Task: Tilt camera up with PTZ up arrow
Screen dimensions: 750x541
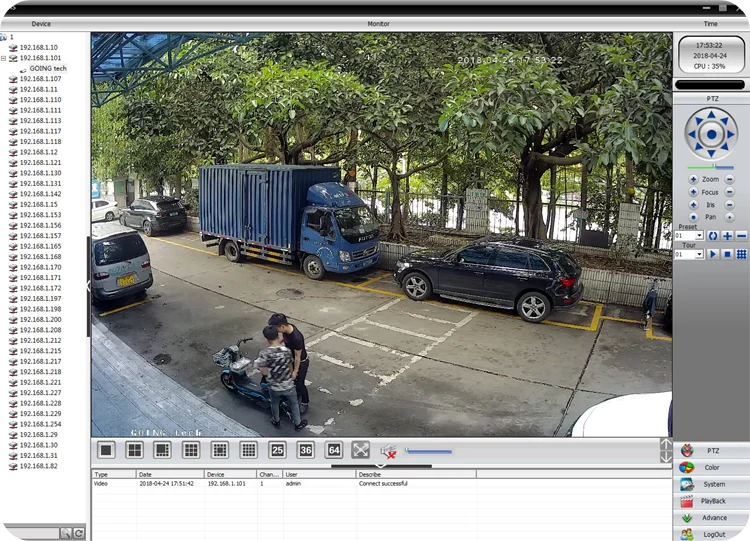Action: coord(711,115)
